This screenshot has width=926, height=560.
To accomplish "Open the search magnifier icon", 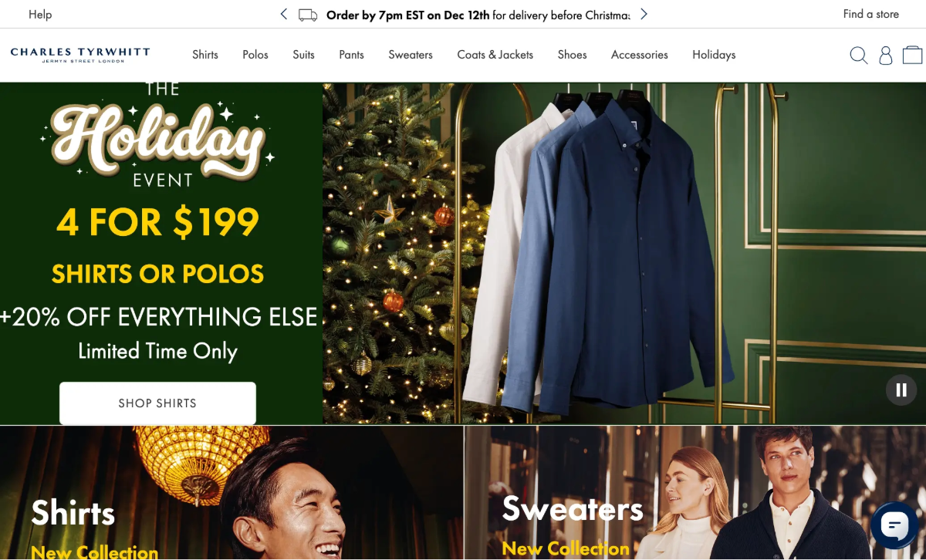I will 858,55.
